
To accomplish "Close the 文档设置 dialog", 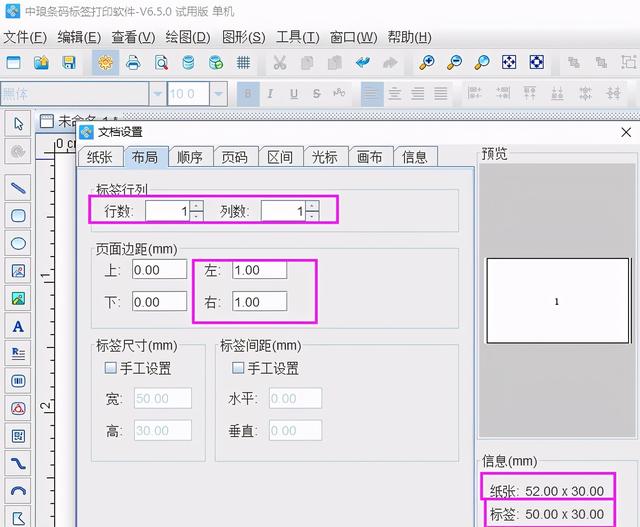I will [x=626, y=132].
